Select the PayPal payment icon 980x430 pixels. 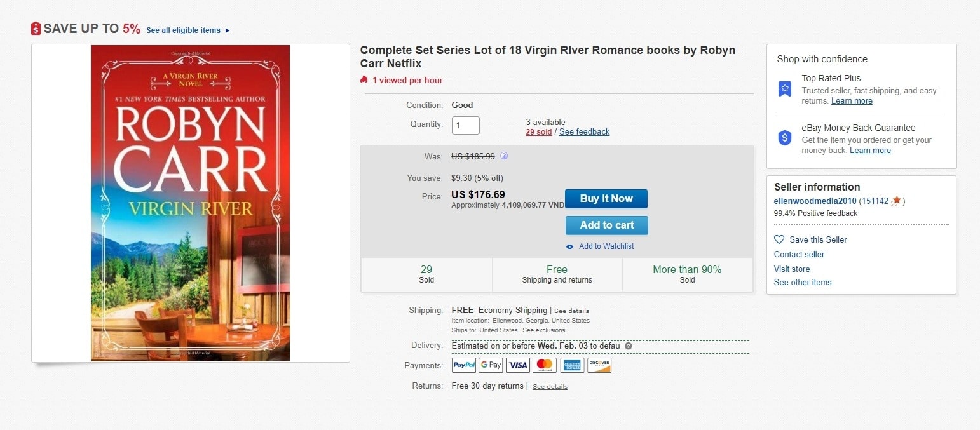tap(464, 365)
